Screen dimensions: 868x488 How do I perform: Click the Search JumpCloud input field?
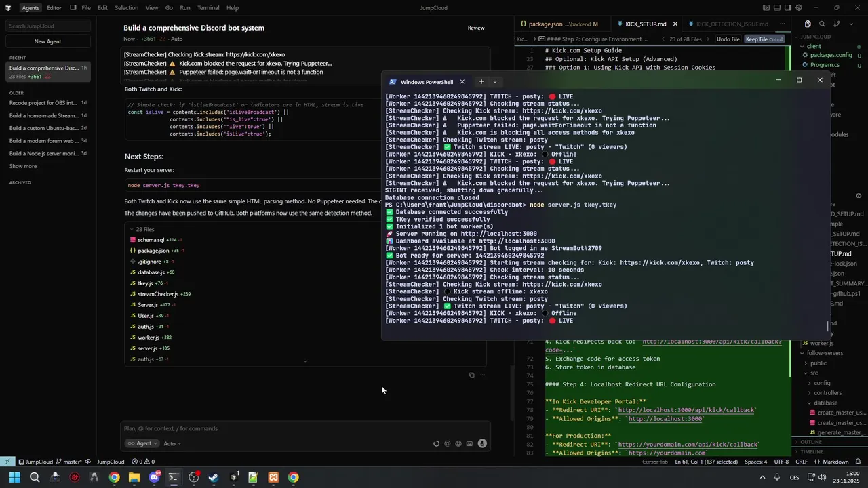(48, 26)
